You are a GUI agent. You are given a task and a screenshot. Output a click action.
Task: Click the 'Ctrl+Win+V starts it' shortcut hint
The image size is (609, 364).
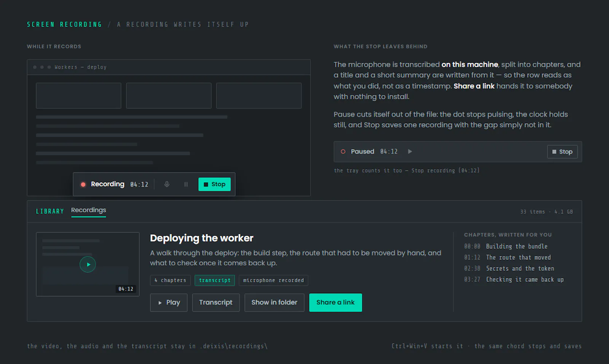[x=427, y=346]
